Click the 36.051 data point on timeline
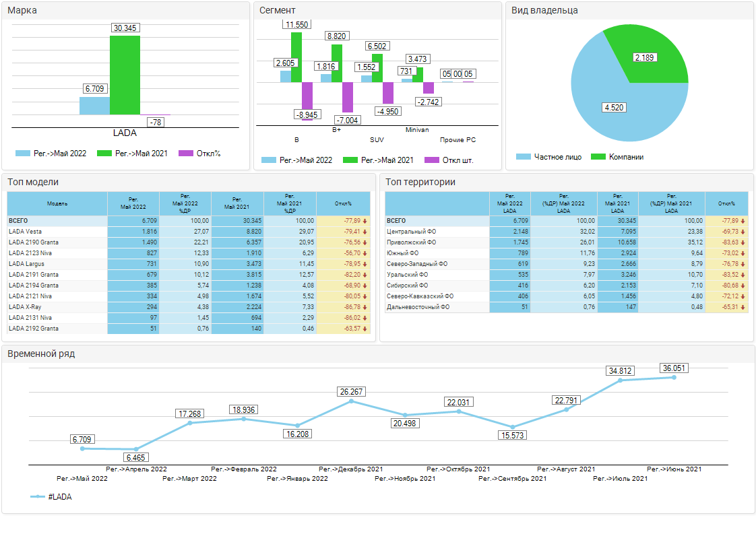Image resolution: width=756 pixels, height=534 pixels. coord(674,377)
